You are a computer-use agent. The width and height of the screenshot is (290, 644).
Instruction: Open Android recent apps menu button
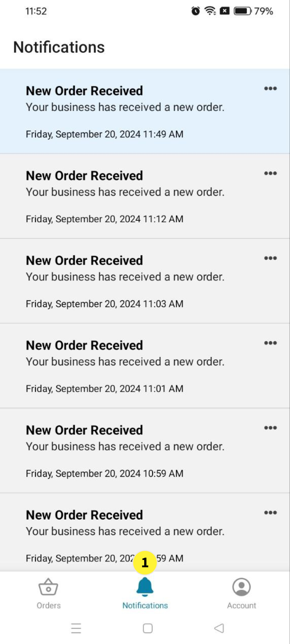76,628
